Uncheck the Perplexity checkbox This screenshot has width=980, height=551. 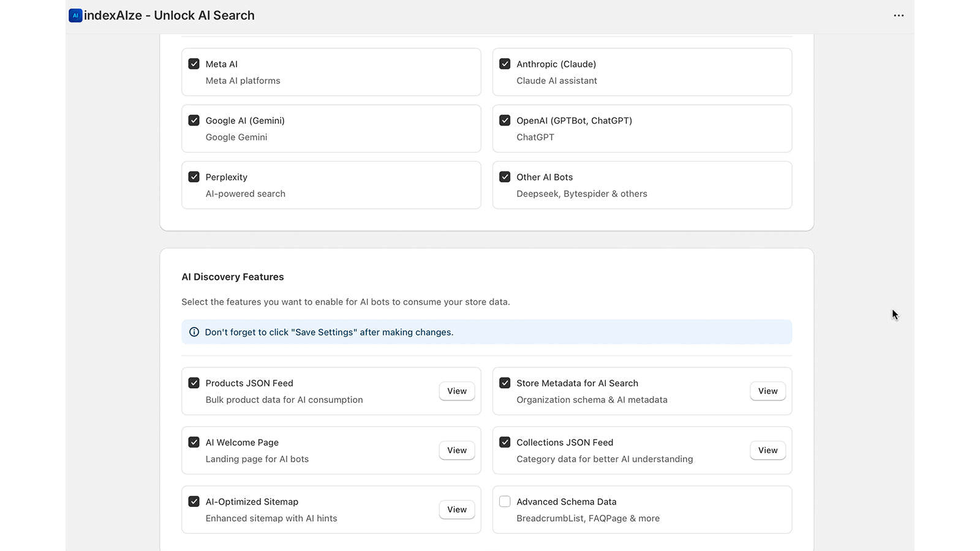[194, 177]
